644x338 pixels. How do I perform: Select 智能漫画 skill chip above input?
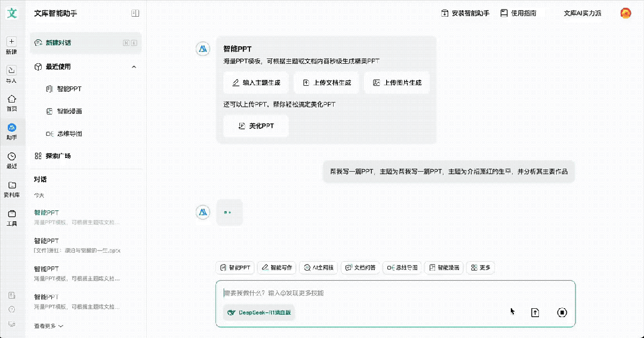[x=444, y=268]
